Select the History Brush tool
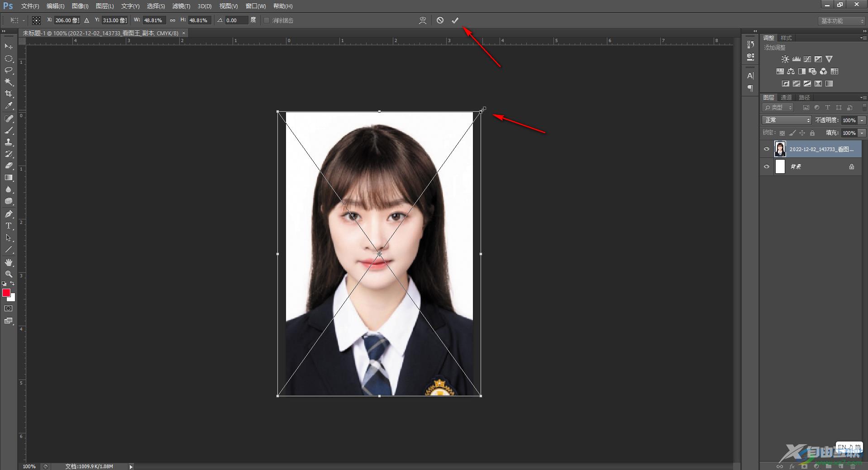Screen dimensions: 868x470 [9, 154]
